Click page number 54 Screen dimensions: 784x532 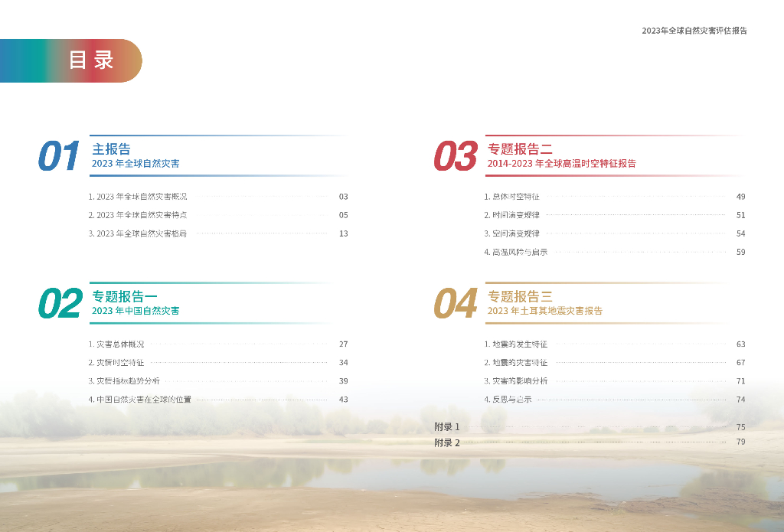tap(741, 233)
